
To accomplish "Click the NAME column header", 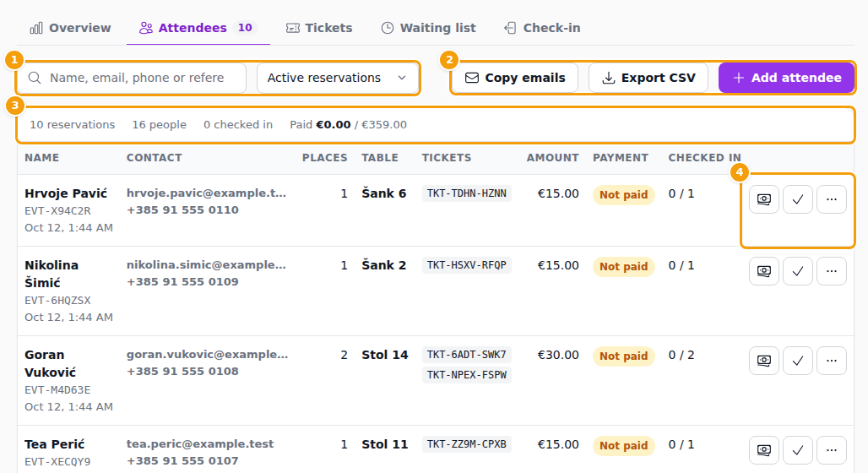I will (42, 158).
